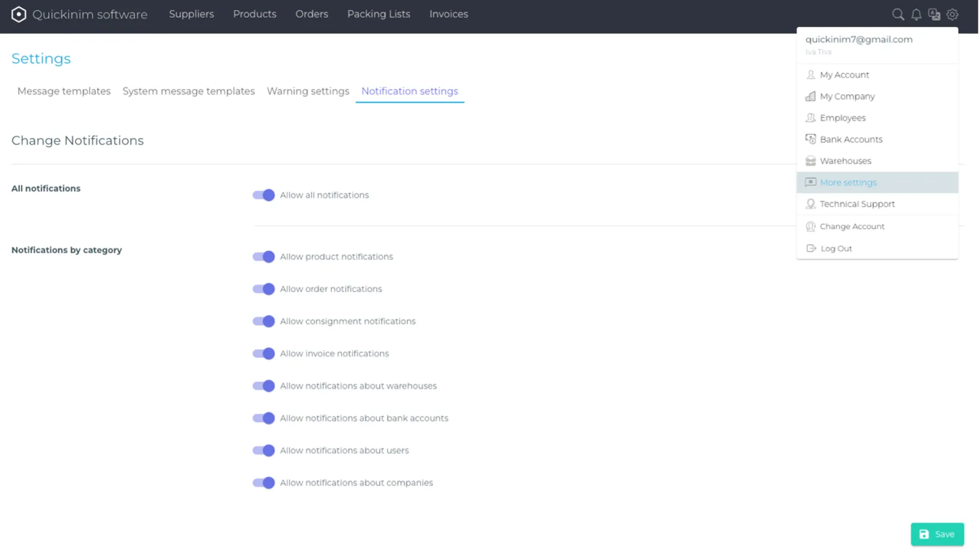Click the notification bell icon
980x553 pixels.
(x=916, y=15)
